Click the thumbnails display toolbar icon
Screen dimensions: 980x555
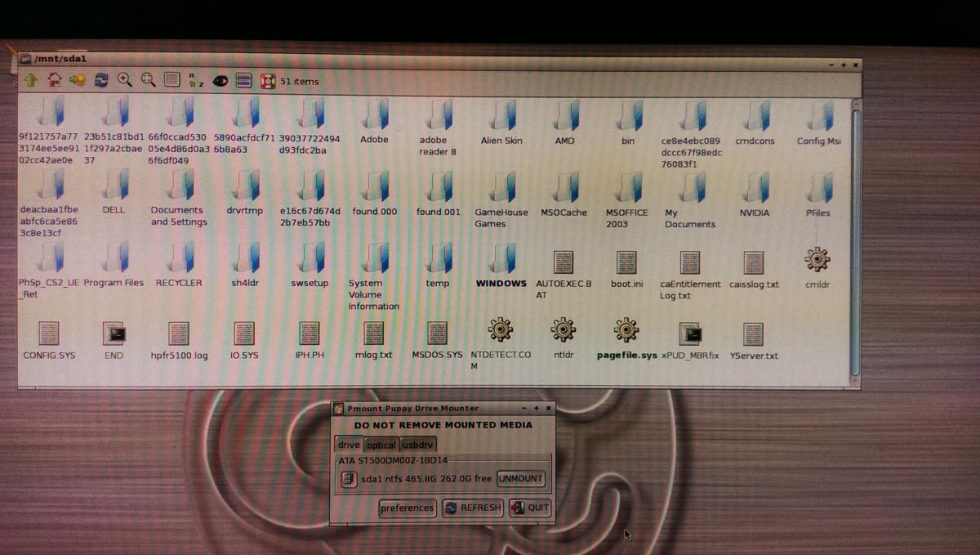pos(243,80)
